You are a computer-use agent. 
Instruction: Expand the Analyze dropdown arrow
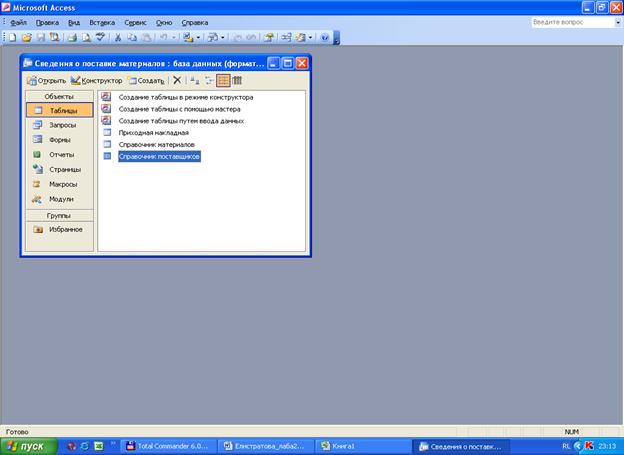222,37
